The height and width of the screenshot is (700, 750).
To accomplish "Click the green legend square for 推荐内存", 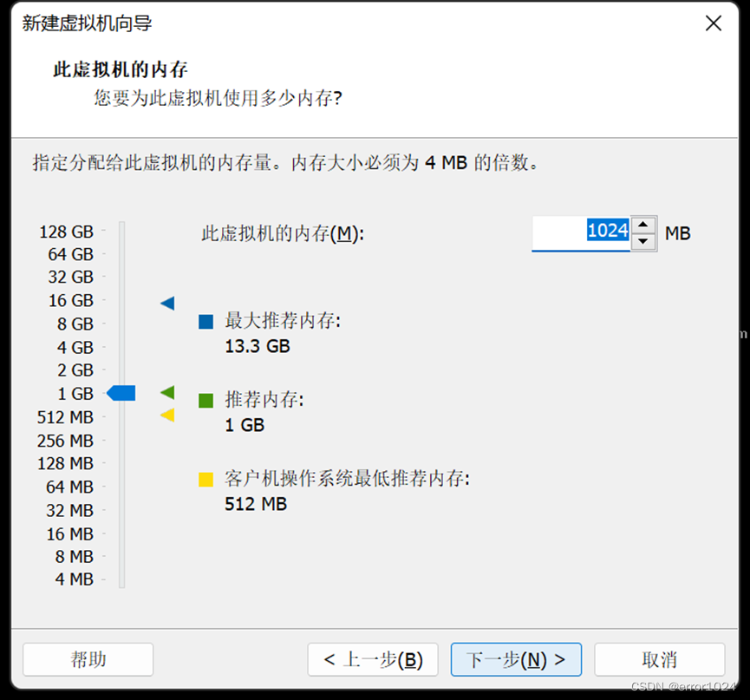I will coord(205,401).
